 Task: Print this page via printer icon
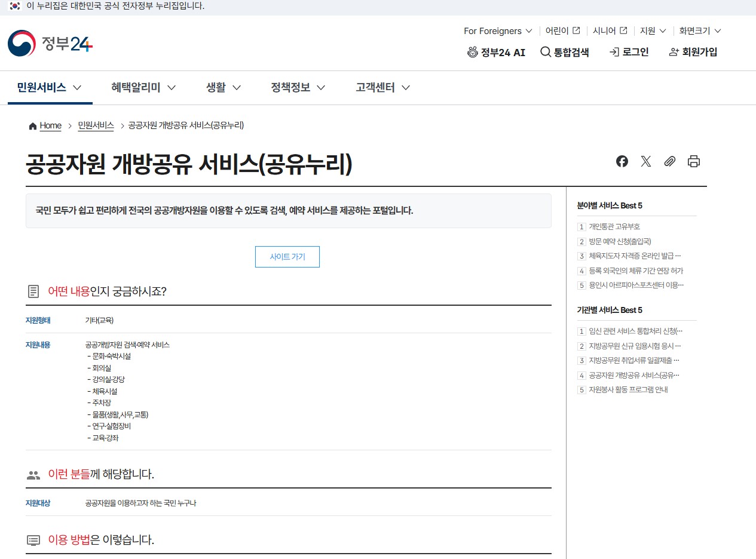(x=694, y=161)
